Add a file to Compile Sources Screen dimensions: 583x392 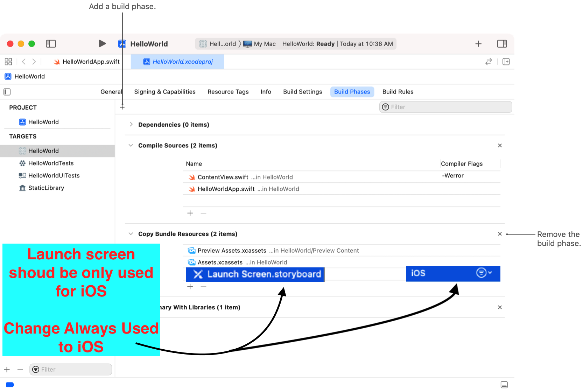tap(190, 213)
